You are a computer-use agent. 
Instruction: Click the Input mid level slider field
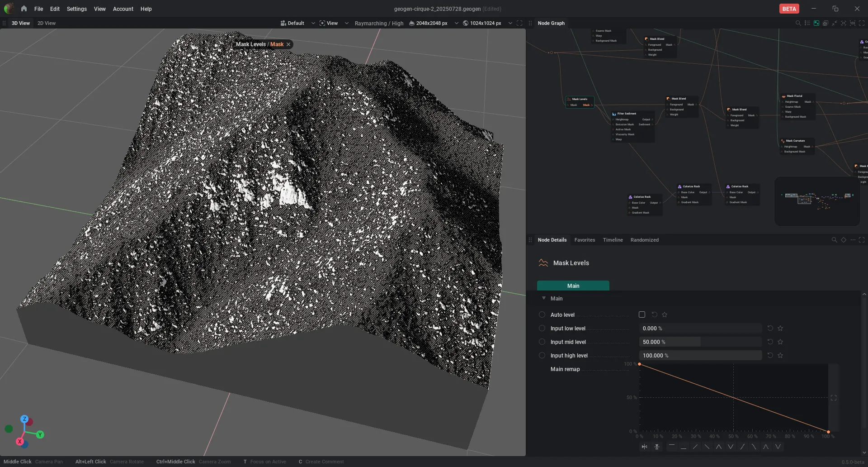click(x=700, y=342)
